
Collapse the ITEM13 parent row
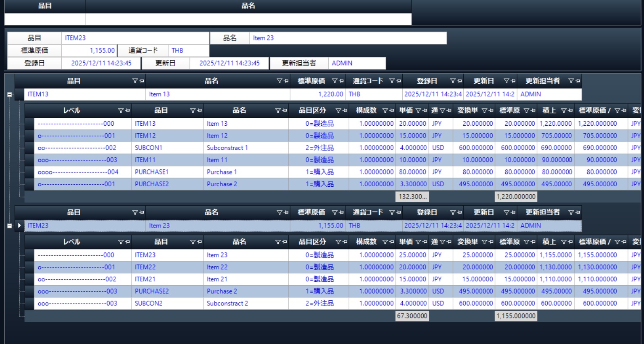tap(10, 95)
